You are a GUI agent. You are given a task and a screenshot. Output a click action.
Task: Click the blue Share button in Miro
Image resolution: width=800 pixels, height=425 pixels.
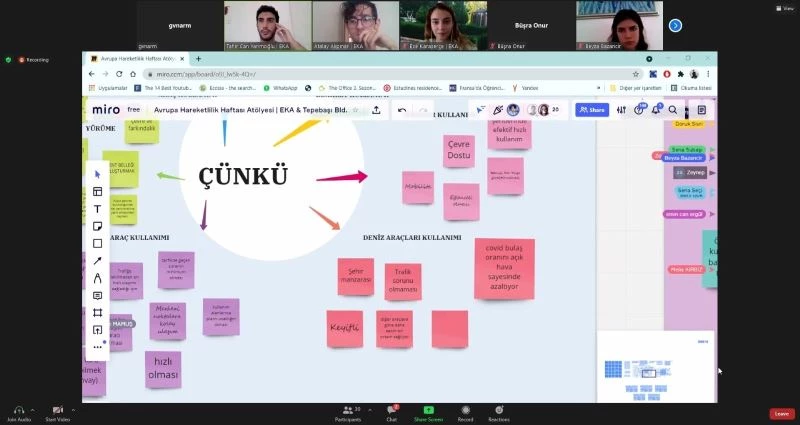coord(594,110)
